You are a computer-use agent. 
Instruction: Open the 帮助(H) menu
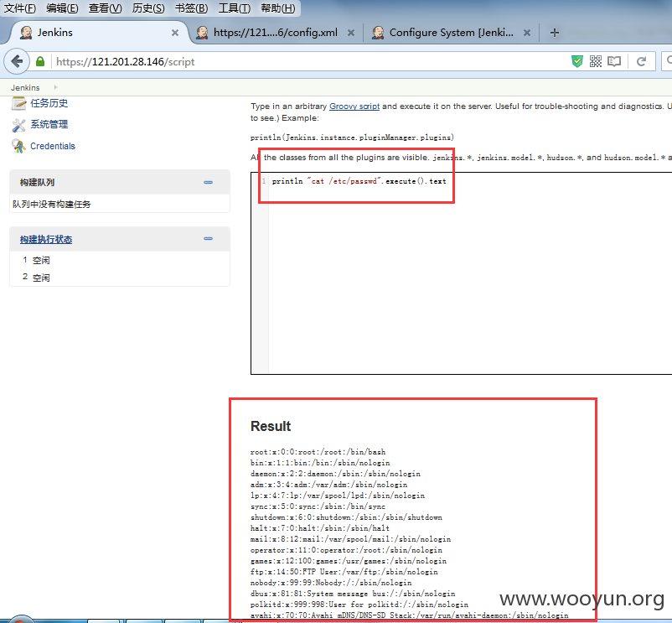pos(277,8)
